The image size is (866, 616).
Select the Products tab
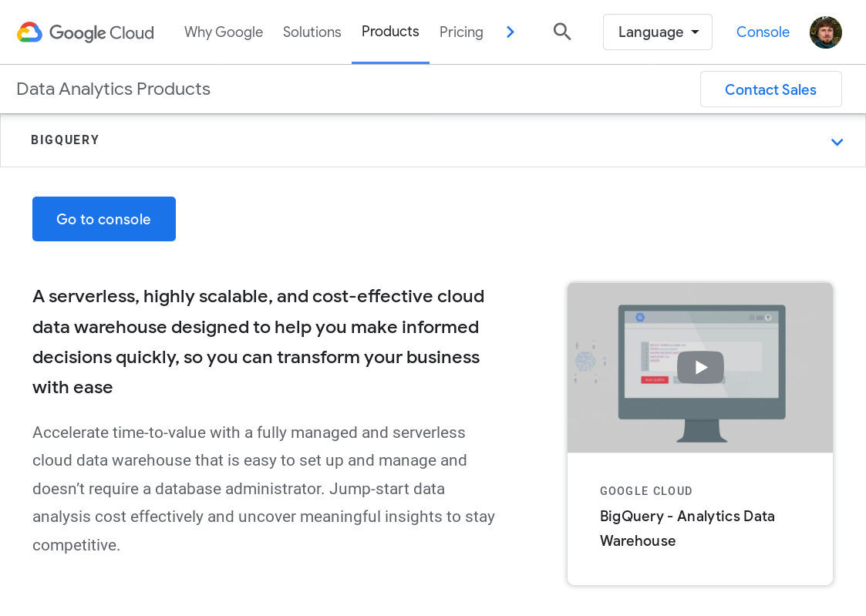(390, 32)
